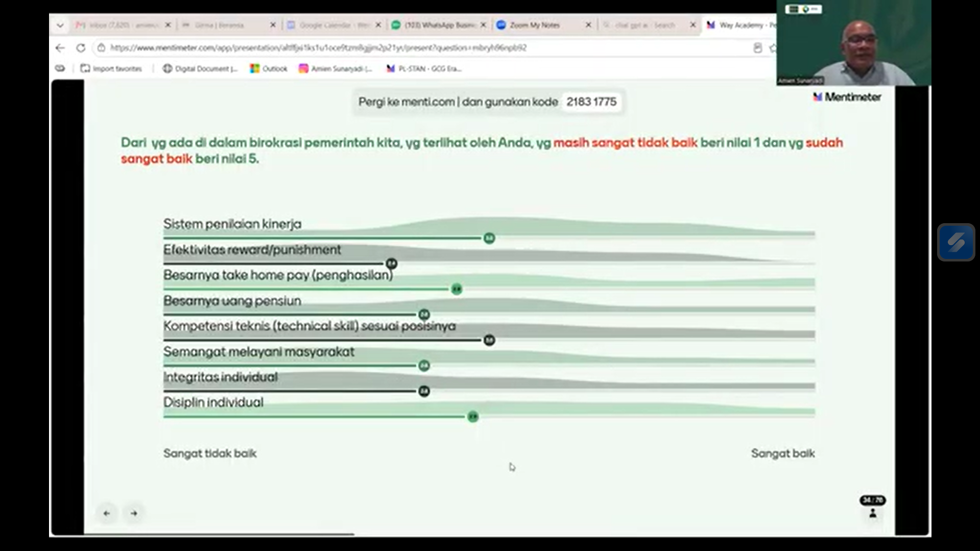This screenshot has height=551, width=980.
Task: Open the Outlook bookmark
Action: click(269, 68)
